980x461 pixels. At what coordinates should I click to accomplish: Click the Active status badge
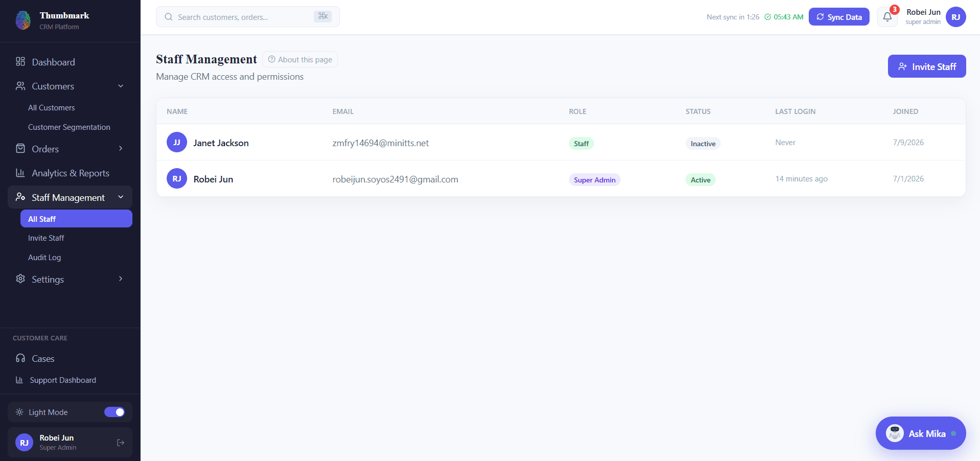700,180
